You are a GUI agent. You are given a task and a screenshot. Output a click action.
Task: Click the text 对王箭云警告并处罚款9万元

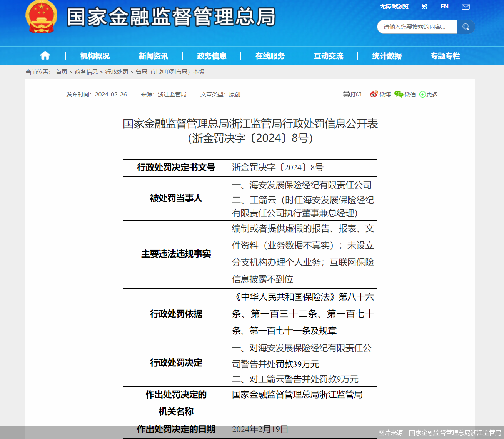[304, 379]
